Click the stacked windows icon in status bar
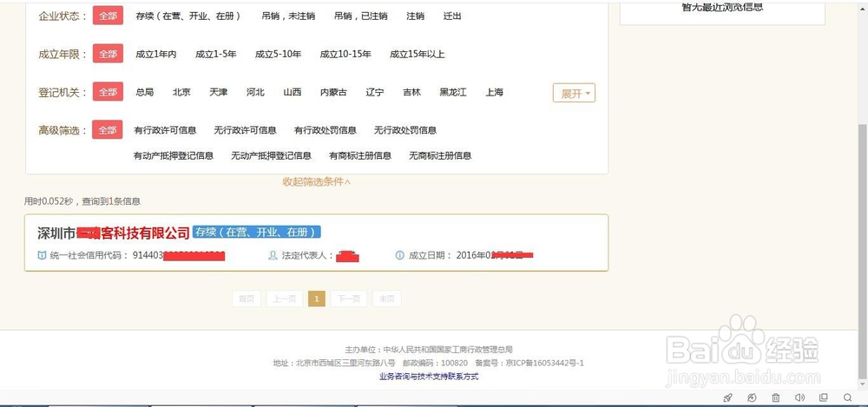 pos(823,397)
